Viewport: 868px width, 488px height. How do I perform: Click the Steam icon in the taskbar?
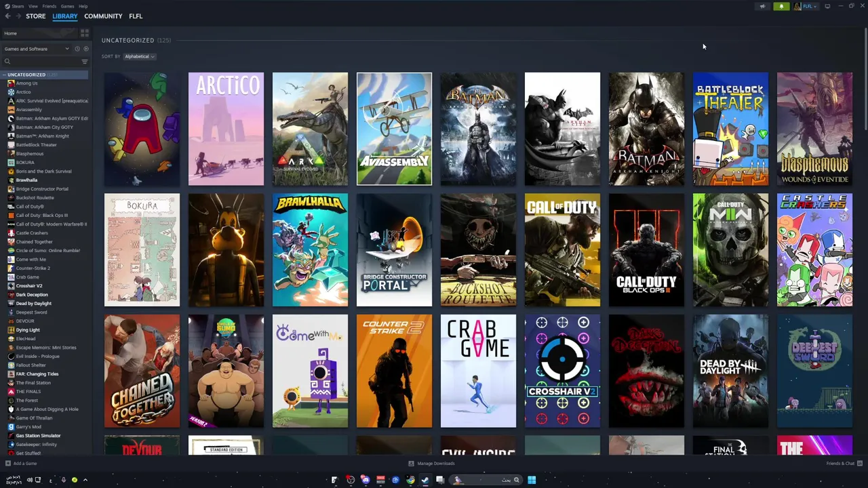click(x=425, y=480)
